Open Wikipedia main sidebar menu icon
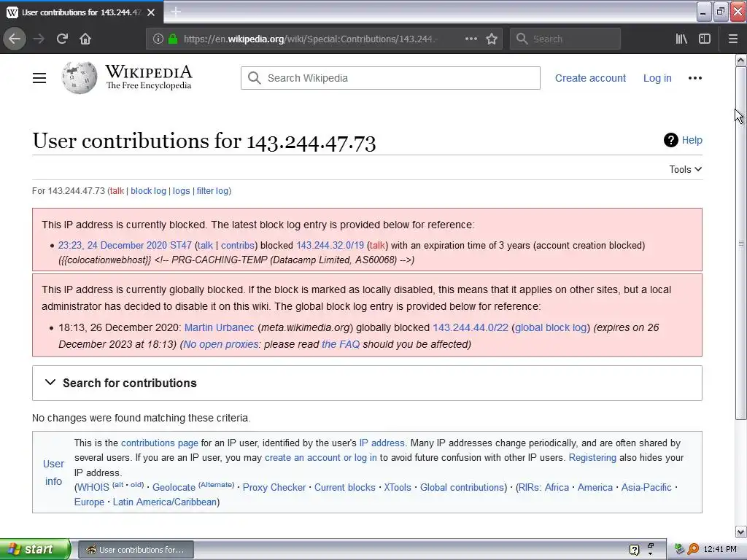747x560 pixels. (x=39, y=78)
